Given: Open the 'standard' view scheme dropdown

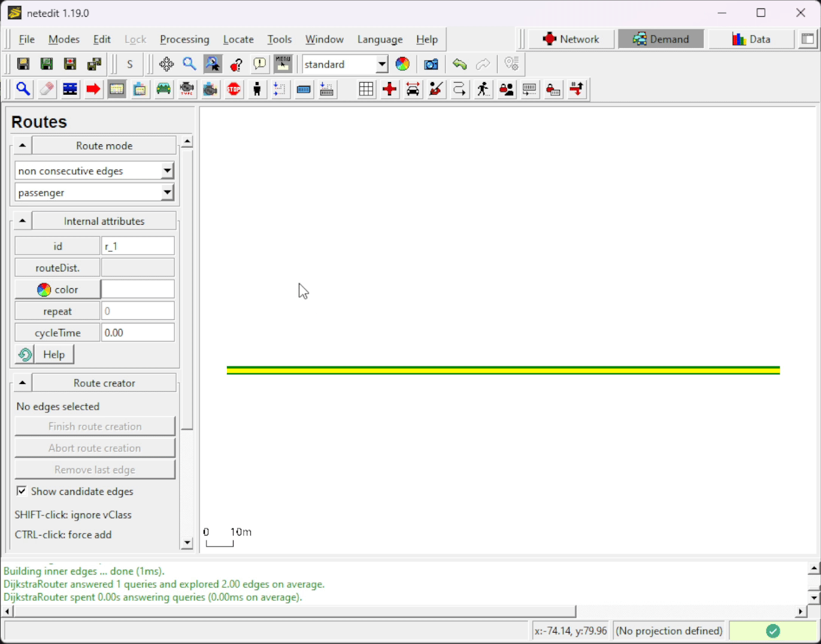Looking at the screenshot, I should [x=381, y=64].
